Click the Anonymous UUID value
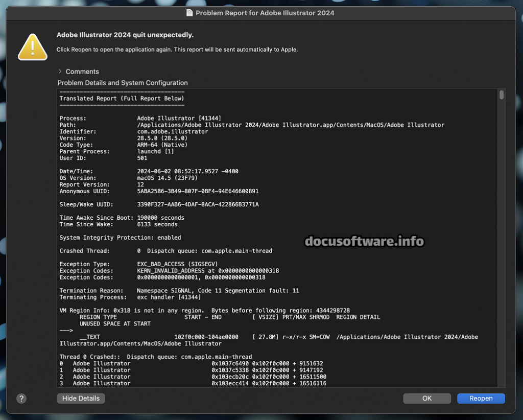523x420 pixels. pyautogui.click(x=198, y=192)
